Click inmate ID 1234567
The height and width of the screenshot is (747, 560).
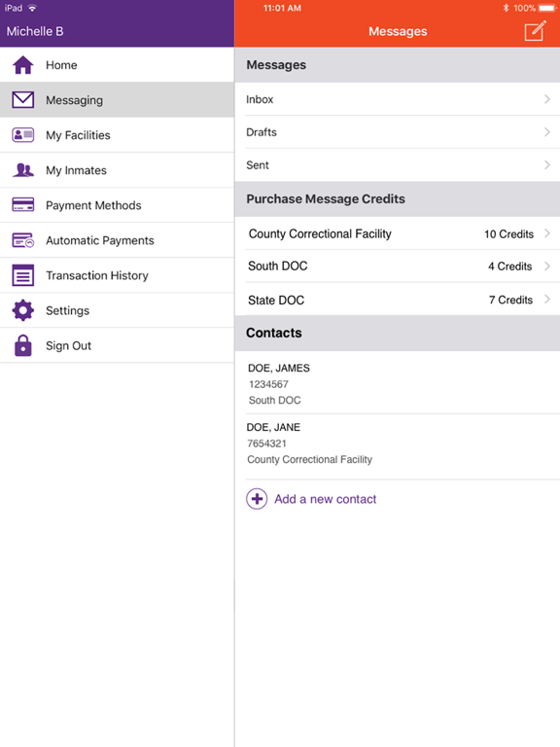[x=268, y=384]
